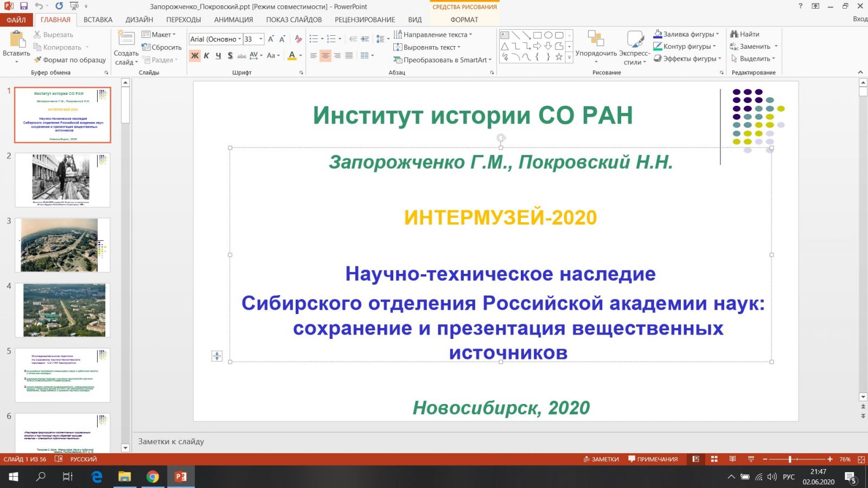Image resolution: width=868 pixels, height=488 pixels.
Task: Click the ЗАМЕТКИ button in status bar
Action: pos(601,459)
